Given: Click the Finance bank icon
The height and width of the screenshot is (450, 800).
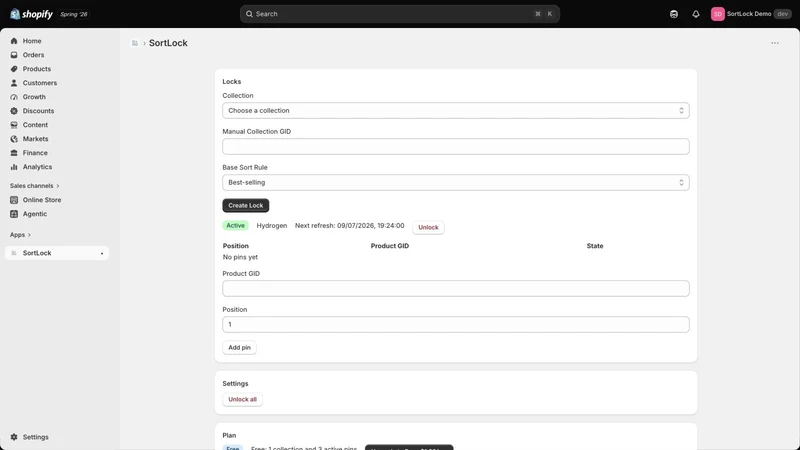Looking at the screenshot, I should pos(14,153).
